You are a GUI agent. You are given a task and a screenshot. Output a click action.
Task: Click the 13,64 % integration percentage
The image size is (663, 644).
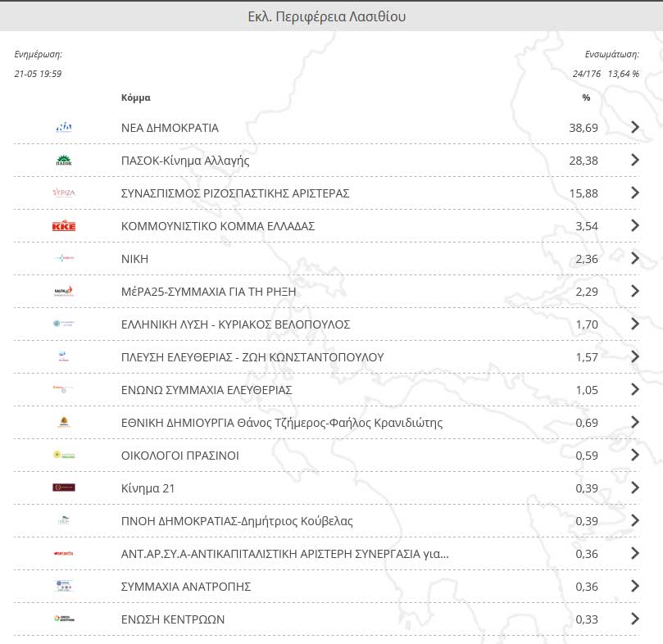coord(624,74)
